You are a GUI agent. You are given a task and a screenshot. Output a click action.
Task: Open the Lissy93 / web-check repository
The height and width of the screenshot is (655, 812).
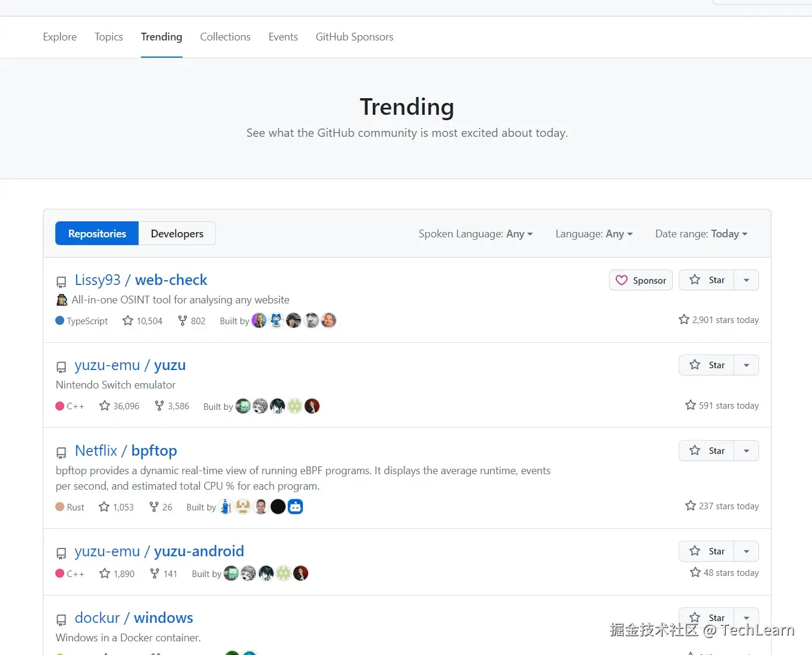pos(141,280)
